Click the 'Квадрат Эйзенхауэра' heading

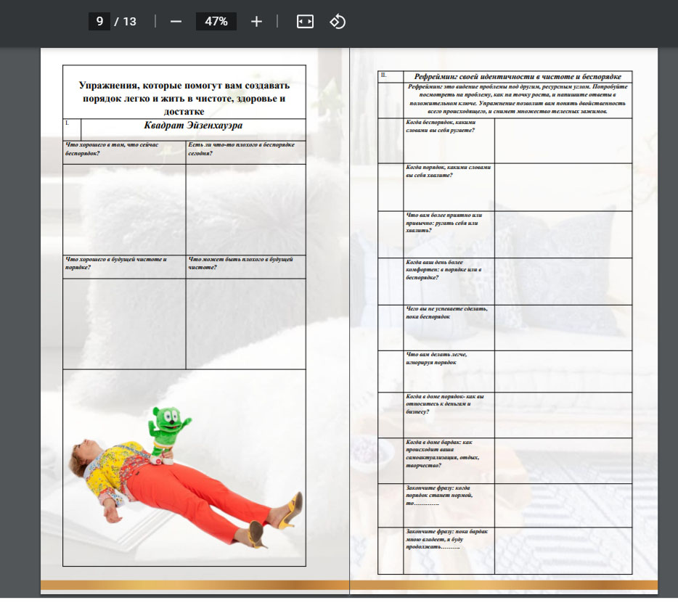[192, 126]
